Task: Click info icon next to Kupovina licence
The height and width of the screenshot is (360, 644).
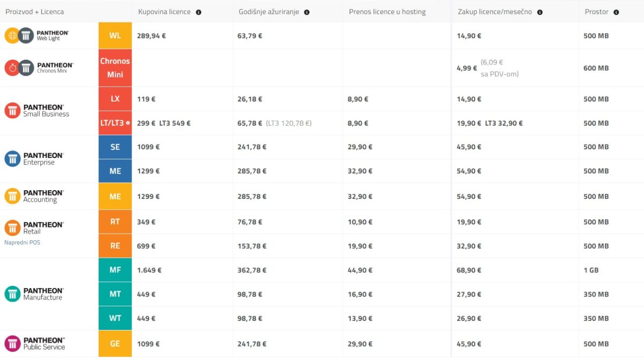Action: coord(199,12)
